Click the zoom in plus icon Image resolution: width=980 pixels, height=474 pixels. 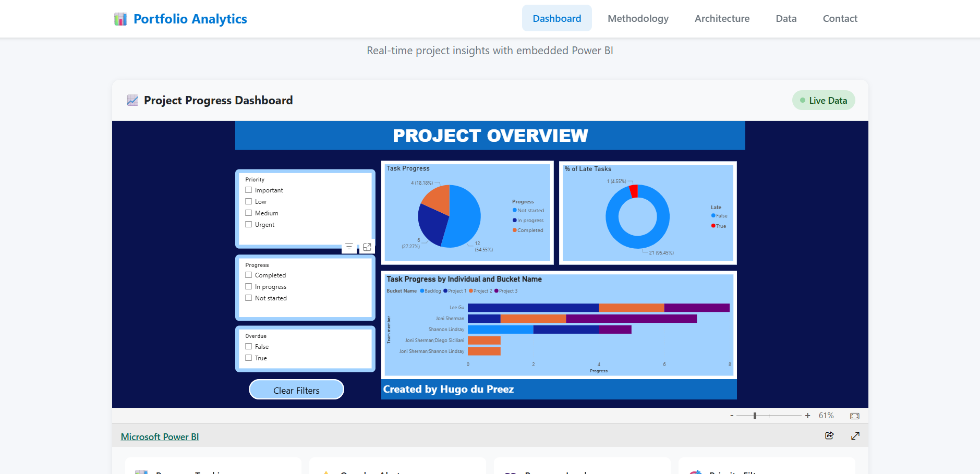[x=807, y=415]
